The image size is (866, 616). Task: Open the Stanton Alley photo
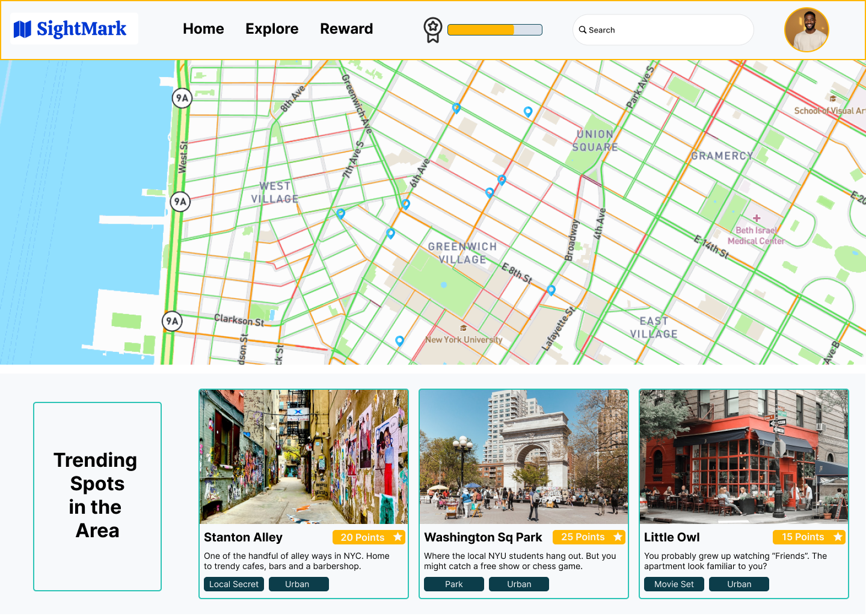coord(304,457)
